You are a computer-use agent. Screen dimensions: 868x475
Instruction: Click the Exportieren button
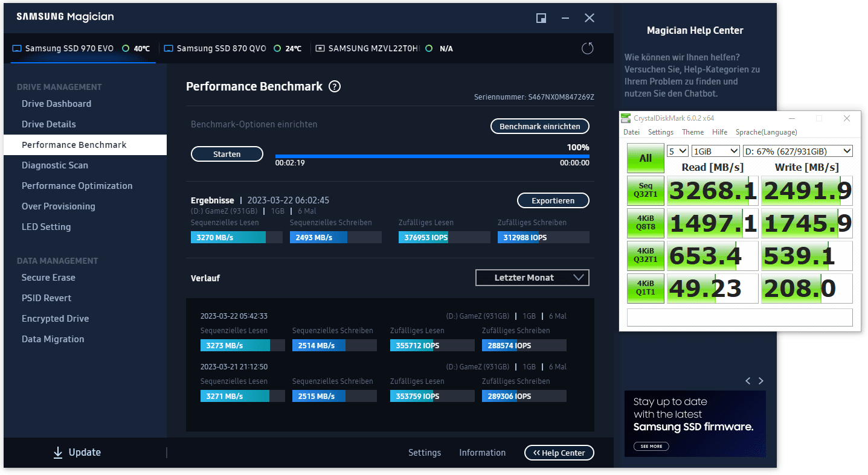tap(553, 200)
